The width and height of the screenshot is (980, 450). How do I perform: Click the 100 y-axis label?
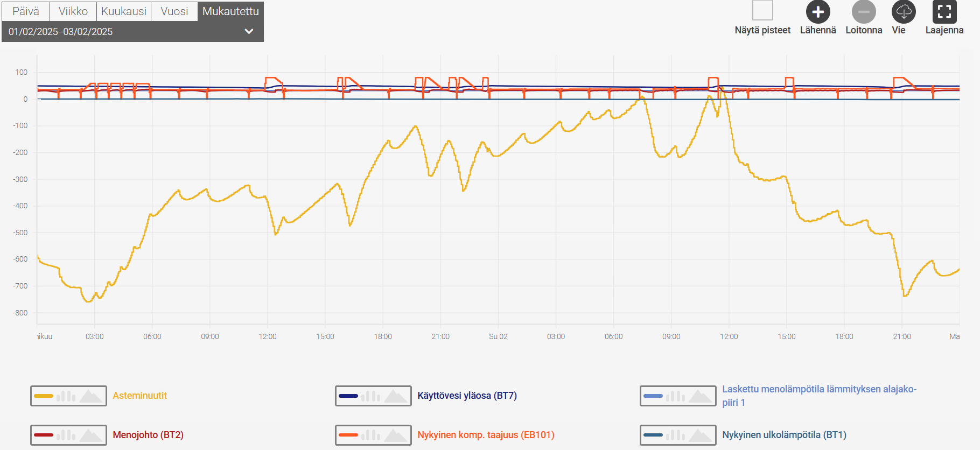tap(22, 72)
